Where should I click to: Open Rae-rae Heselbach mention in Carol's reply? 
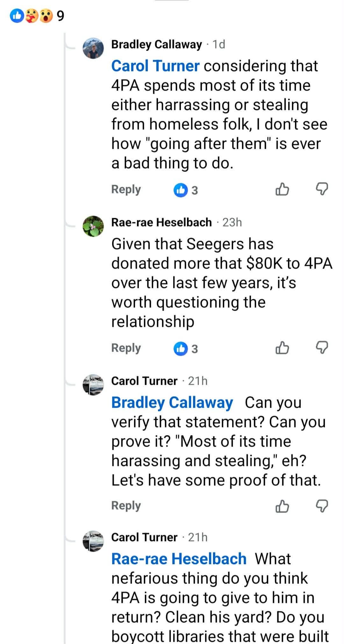[179, 559]
